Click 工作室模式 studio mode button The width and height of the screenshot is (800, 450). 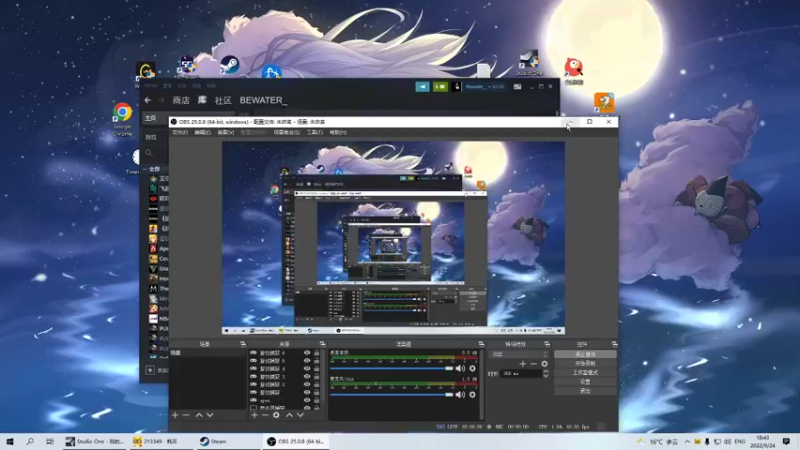pos(585,372)
